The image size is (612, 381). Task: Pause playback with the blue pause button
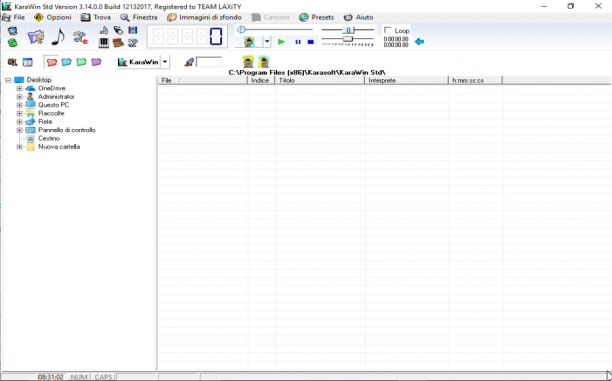click(298, 42)
